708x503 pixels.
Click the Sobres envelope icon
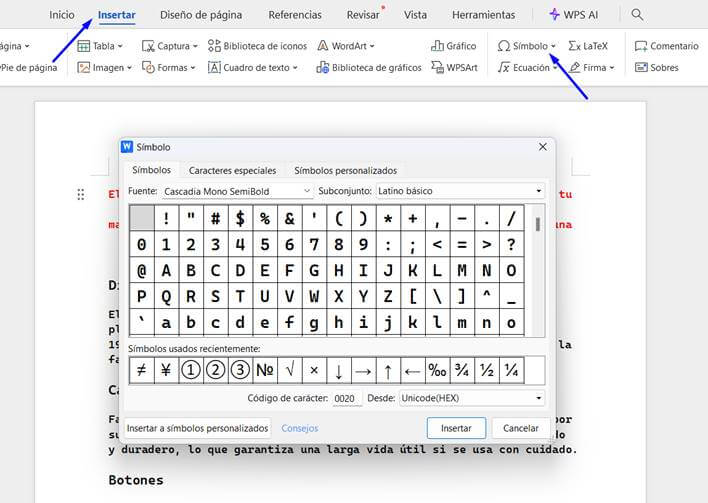[642, 68]
